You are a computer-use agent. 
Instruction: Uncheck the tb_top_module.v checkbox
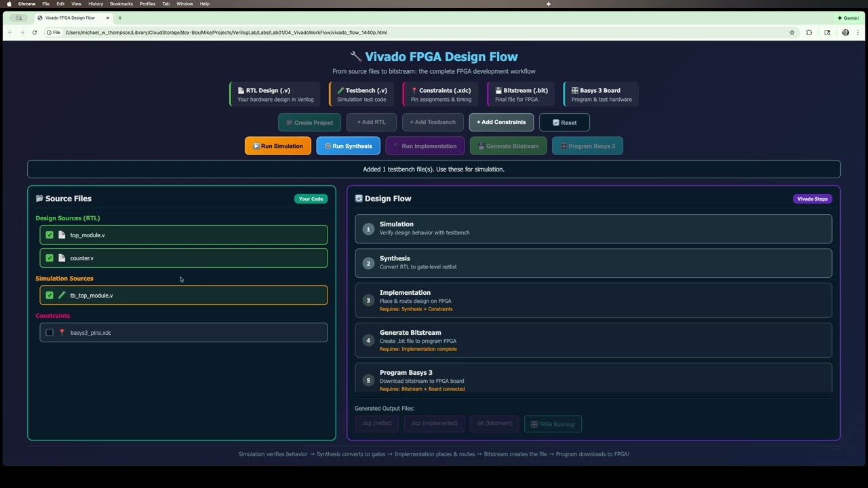[50, 296]
